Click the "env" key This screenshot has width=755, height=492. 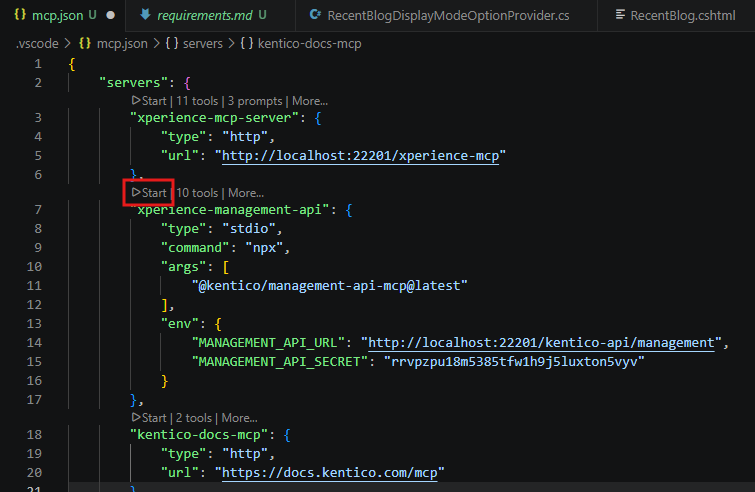pos(180,324)
